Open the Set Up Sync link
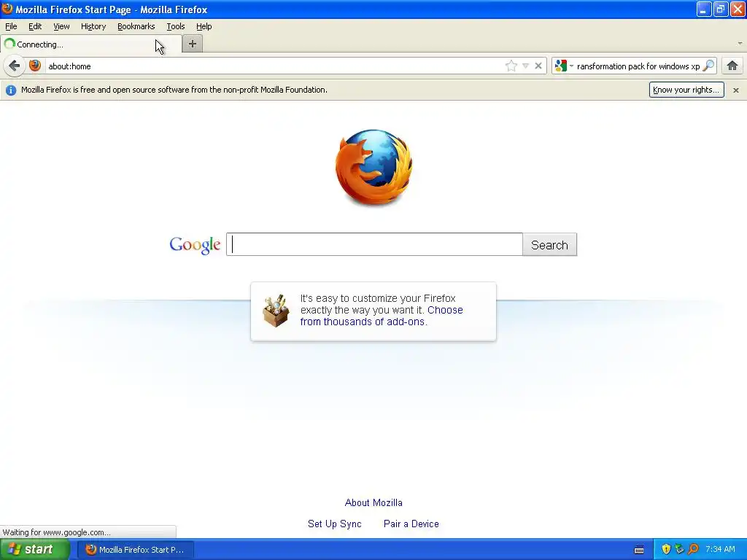 334,524
